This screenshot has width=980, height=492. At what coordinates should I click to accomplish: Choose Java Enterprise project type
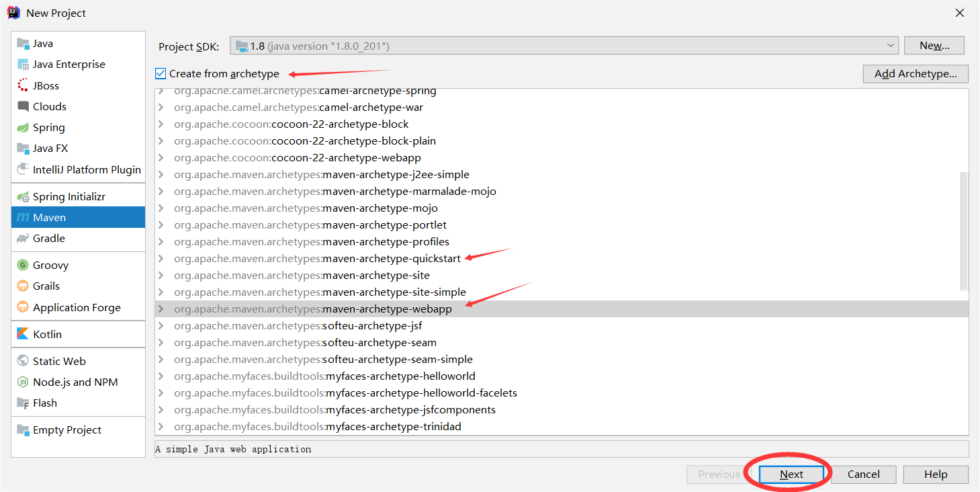(x=78, y=65)
